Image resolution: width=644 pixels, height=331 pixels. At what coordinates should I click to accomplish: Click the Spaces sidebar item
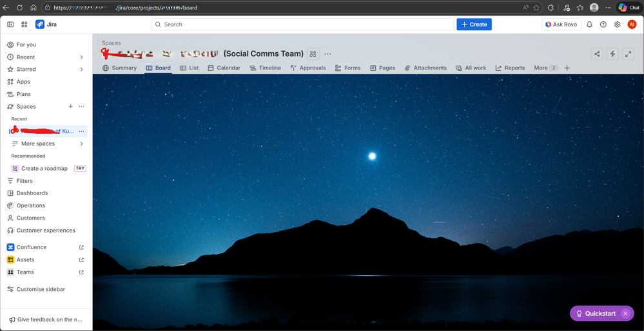pyautogui.click(x=26, y=106)
